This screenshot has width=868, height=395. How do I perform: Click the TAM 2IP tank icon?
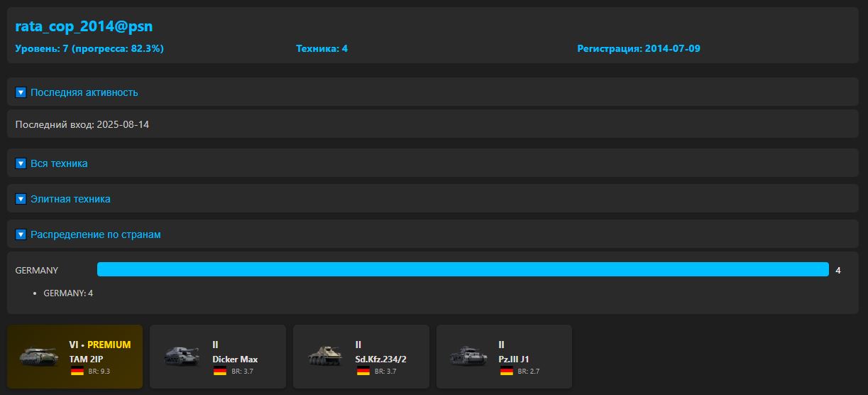click(39, 357)
